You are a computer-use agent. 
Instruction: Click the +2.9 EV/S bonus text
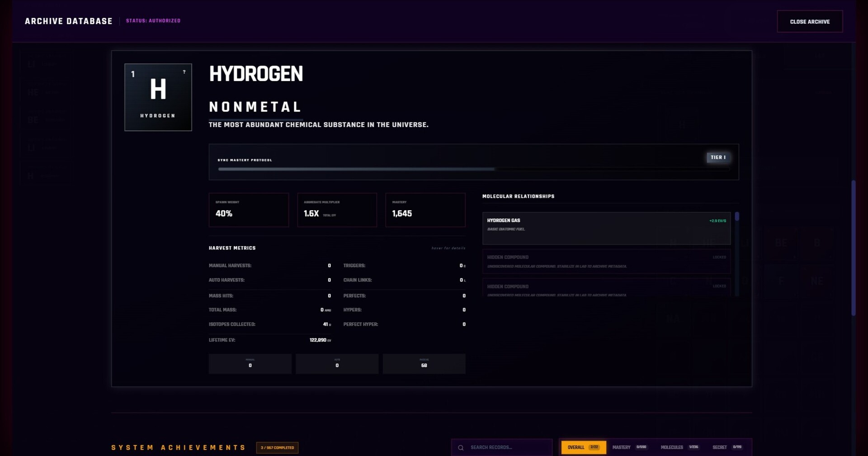coord(717,221)
